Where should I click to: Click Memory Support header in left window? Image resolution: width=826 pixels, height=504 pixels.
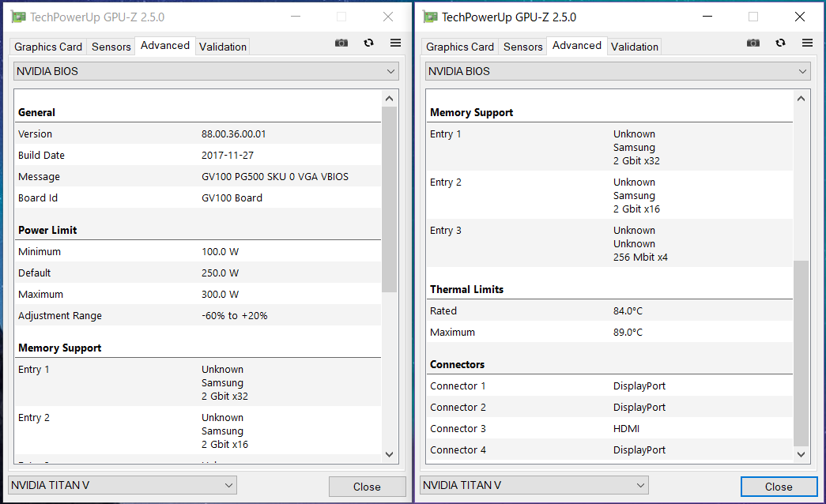[x=59, y=348]
